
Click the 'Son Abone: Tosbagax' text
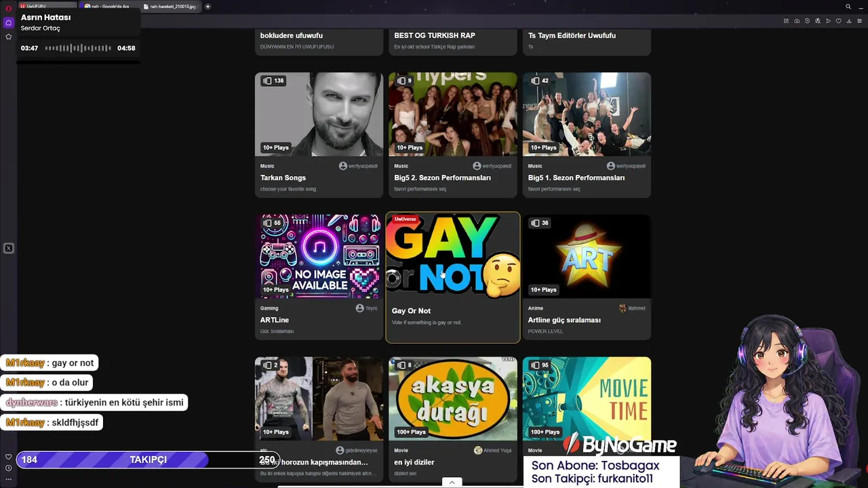(x=595, y=466)
